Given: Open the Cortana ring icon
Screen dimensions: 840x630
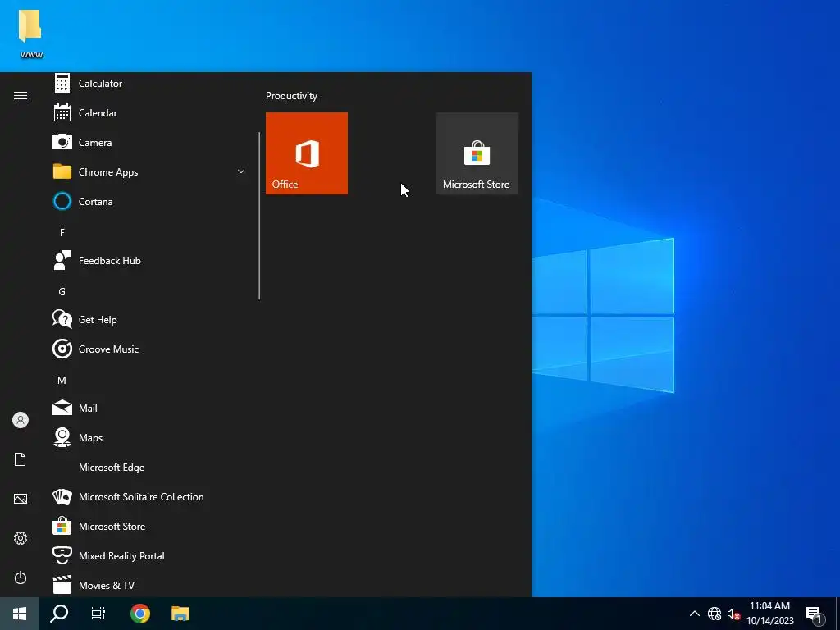Looking at the screenshot, I should point(62,202).
